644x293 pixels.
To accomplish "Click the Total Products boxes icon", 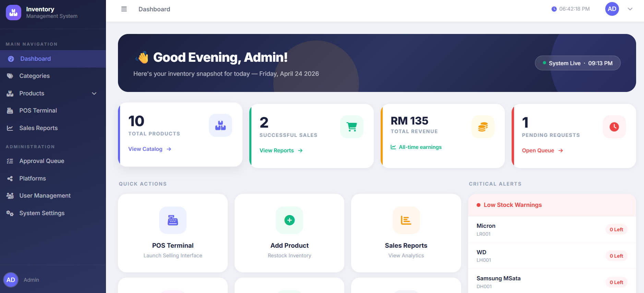I will point(220,125).
